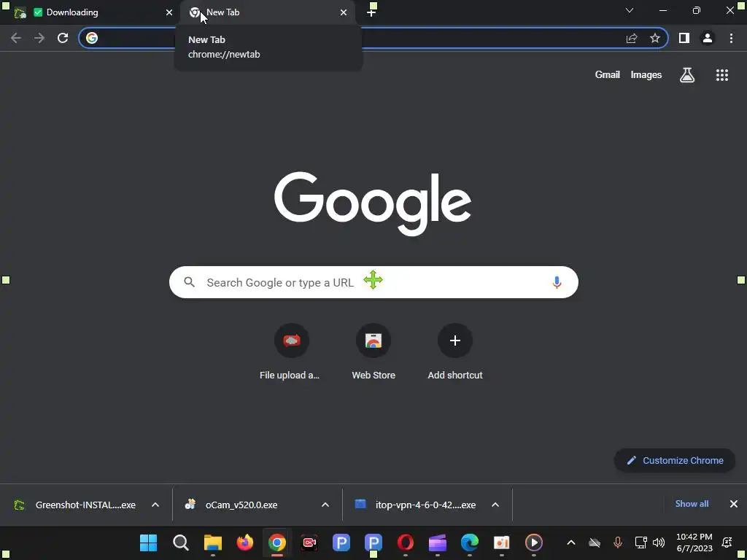Viewport: 747px width, 560px height.
Task: Show all downloads
Action: [692, 504]
